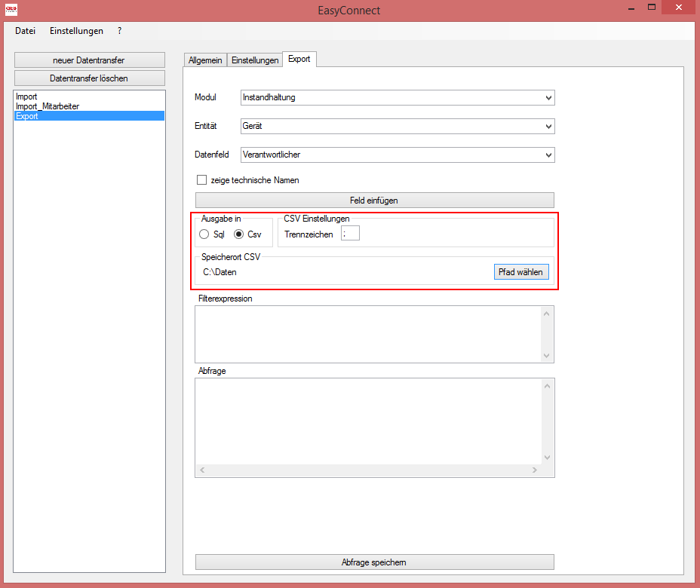Screen dimensions: 700x588
Task: Click the 'Feld einfügen' button
Action: point(374,200)
